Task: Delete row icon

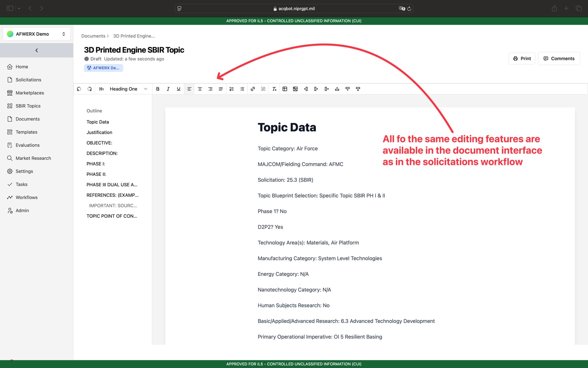Action: [x=358, y=89]
